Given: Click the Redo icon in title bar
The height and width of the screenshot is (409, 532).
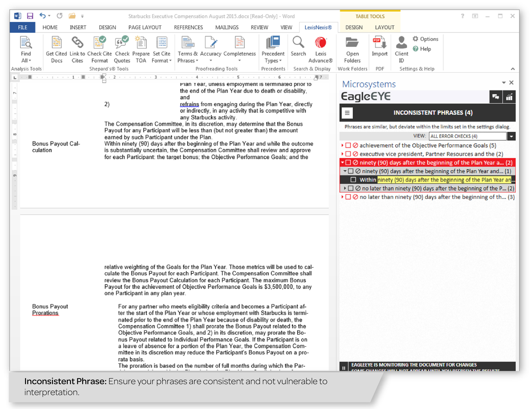Looking at the screenshot, I should tap(60, 16).
